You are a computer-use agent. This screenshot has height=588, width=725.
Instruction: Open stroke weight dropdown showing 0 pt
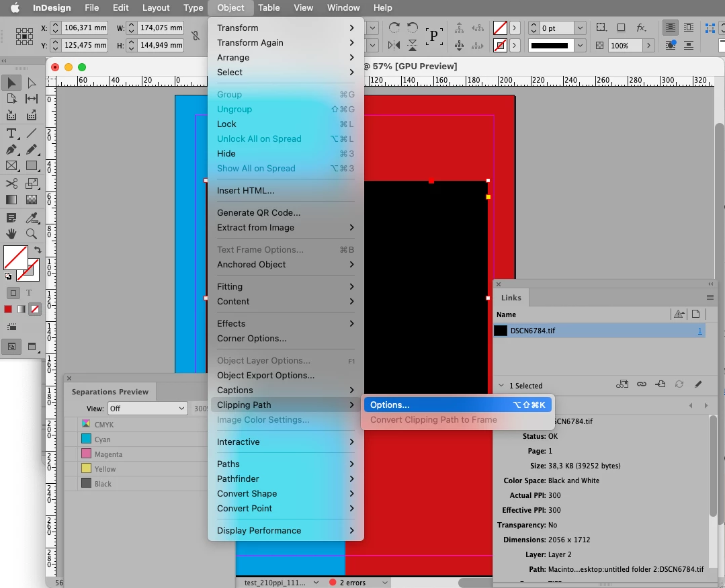580,28
